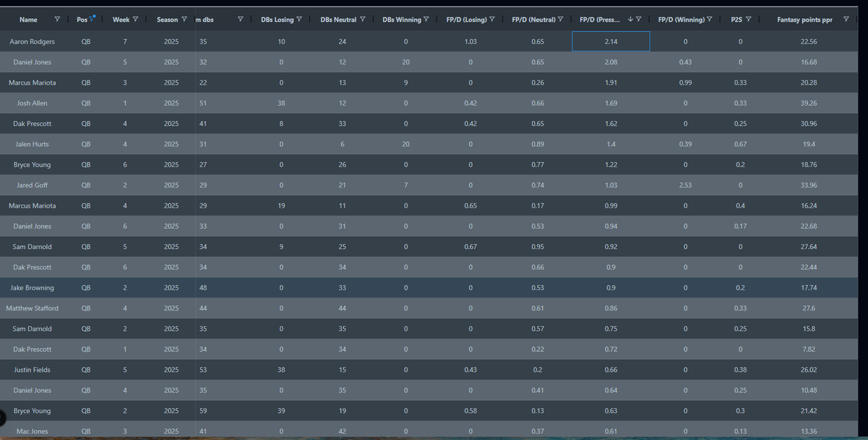Click the 0.39 FP/D (Winning) value
868x440 pixels.
pos(686,144)
